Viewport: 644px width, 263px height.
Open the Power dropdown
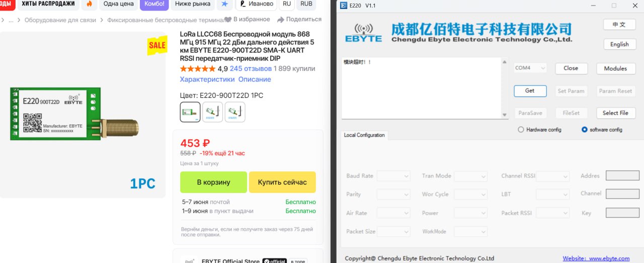pyautogui.click(x=470, y=213)
